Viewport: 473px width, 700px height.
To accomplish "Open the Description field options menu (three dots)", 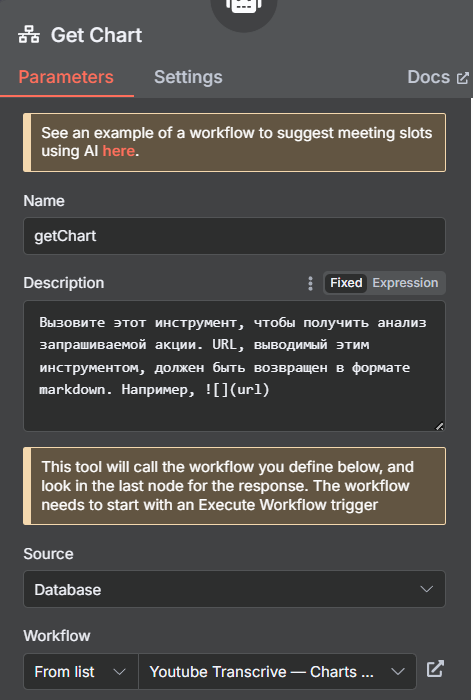I will pyautogui.click(x=311, y=283).
